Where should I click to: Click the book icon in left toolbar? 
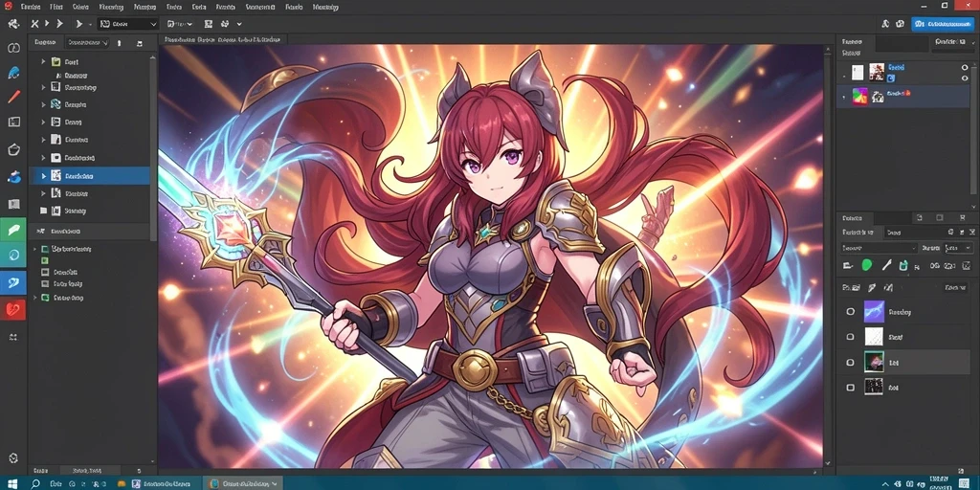tap(13, 204)
